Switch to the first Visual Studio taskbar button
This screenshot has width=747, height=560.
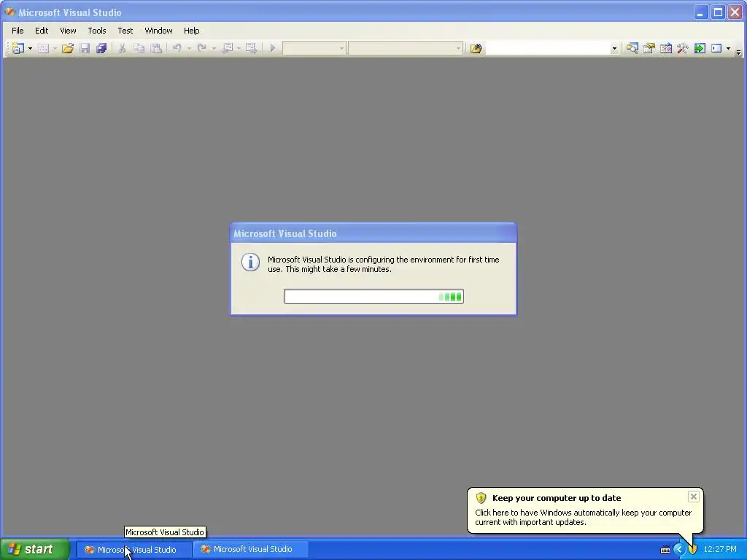(134, 550)
